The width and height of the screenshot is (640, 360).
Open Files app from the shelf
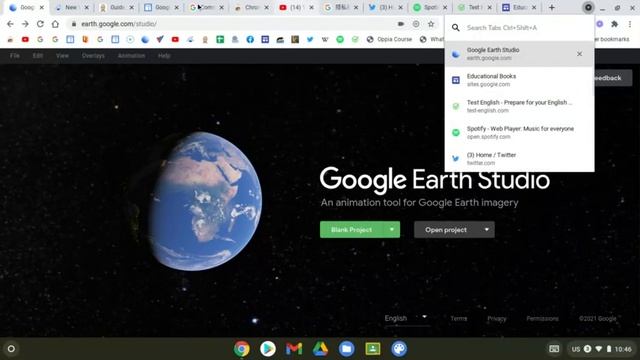(x=346, y=349)
